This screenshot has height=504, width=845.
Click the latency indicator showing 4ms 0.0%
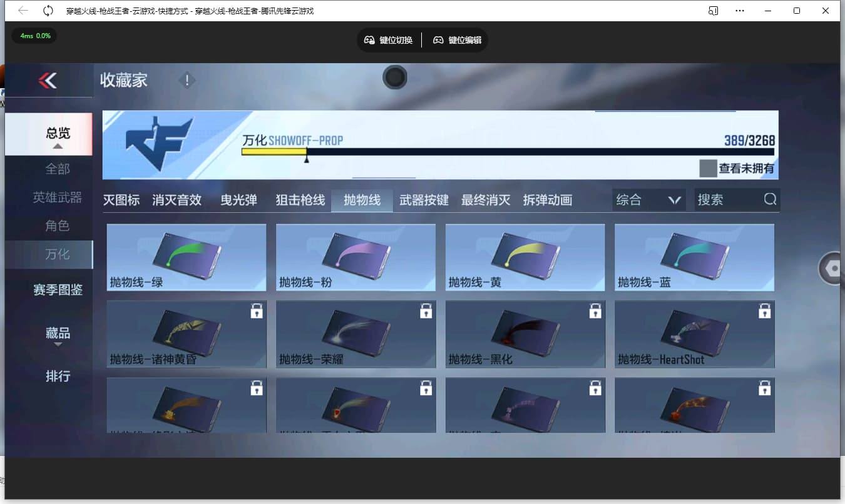(34, 36)
